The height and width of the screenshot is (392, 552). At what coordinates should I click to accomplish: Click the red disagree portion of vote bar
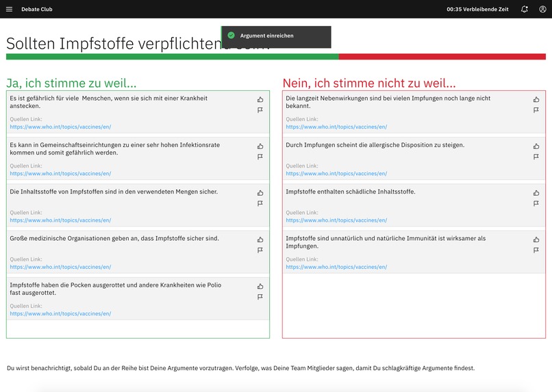[442, 57]
